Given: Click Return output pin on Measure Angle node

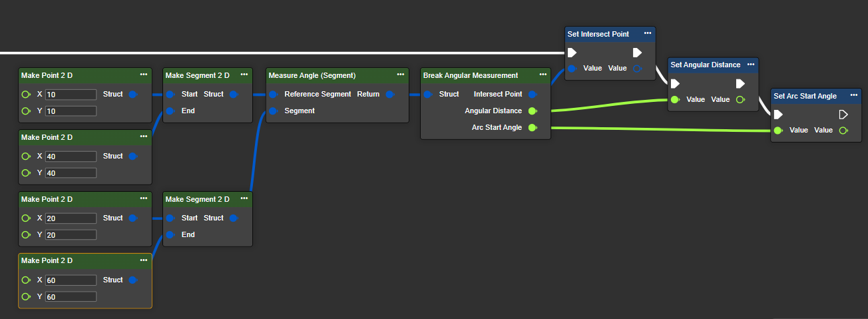Looking at the screenshot, I should pyautogui.click(x=389, y=95).
